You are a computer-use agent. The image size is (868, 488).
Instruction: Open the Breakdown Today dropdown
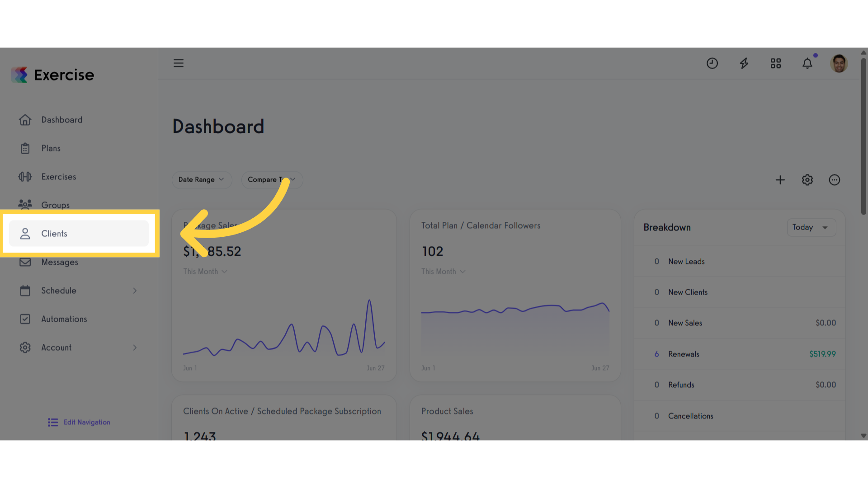(x=811, y=227)
